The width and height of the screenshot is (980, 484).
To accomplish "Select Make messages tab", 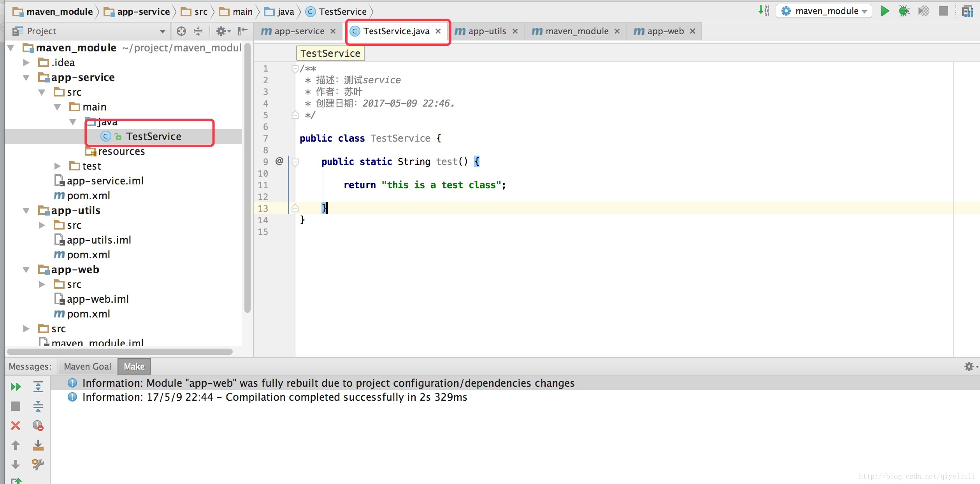I will tap(134, 367).
